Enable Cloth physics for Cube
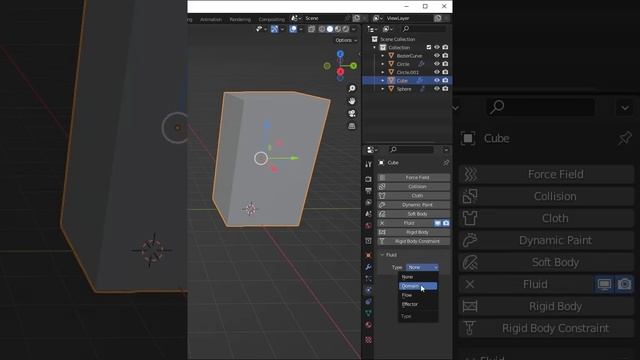Screen dimensions: 640x360 point(413,196)
